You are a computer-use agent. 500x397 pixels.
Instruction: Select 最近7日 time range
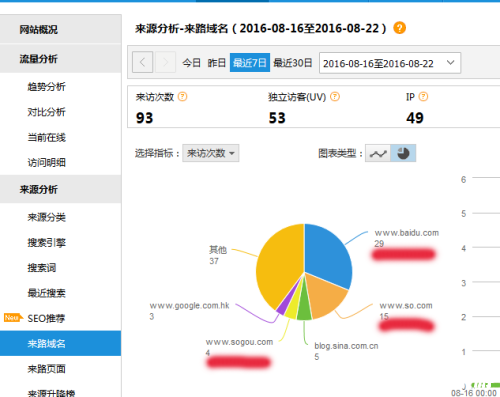tap(250, 63)
